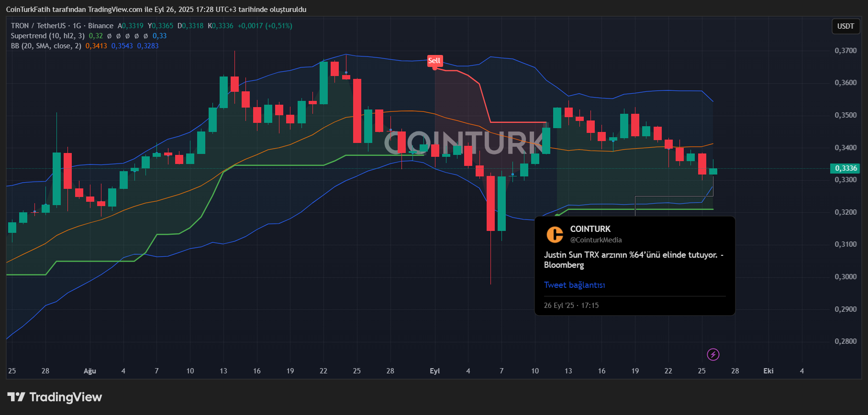Select the BB indicator legend

(46, 46)
